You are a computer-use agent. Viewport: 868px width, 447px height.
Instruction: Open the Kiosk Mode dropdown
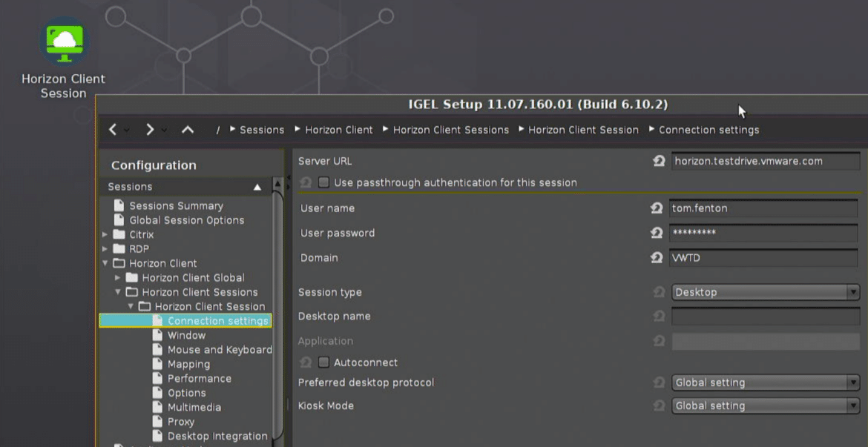tap(766, 405)
